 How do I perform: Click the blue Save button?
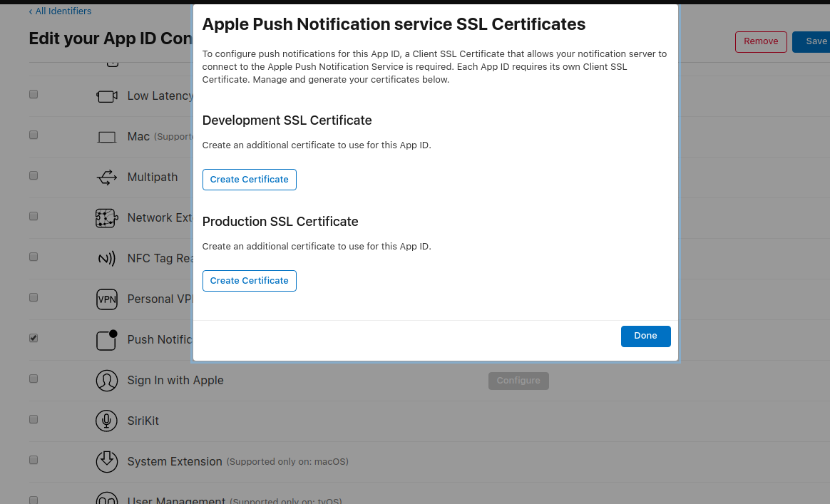click(812, 42)
